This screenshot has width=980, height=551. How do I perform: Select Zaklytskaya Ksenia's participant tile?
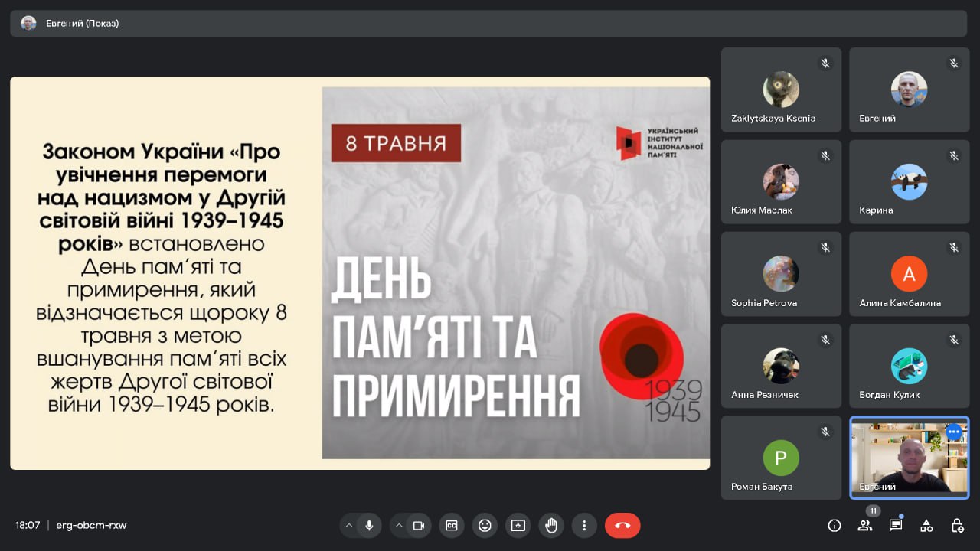[781, 90]
